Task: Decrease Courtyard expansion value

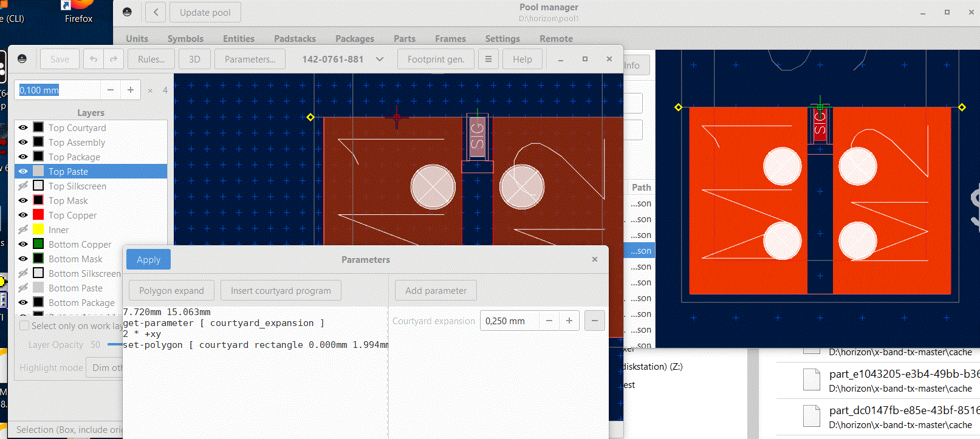Action: 549,321
